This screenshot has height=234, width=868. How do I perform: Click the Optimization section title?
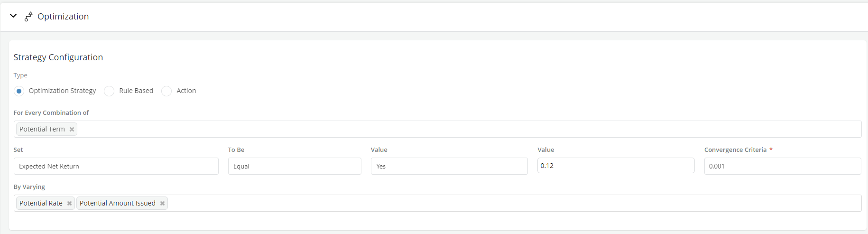(63, 17)
